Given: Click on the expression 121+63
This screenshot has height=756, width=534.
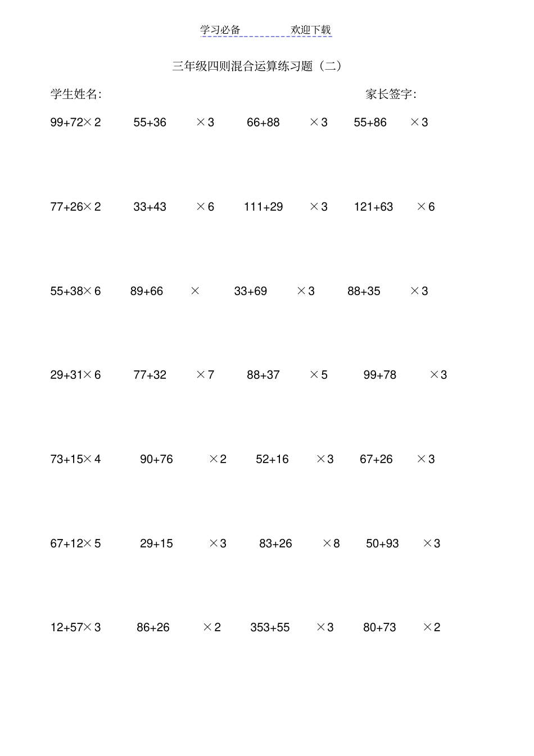Looking at the screenshot, I should tap(373, 207).
